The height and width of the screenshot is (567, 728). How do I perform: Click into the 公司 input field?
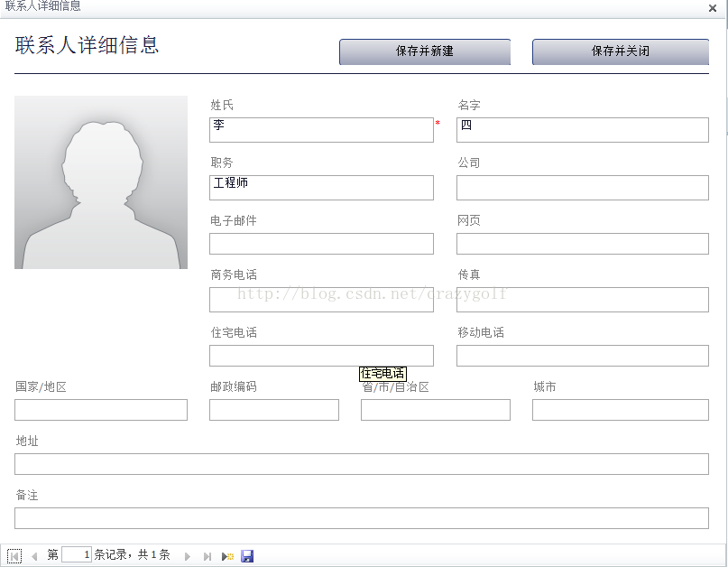(x=583, y=188)
